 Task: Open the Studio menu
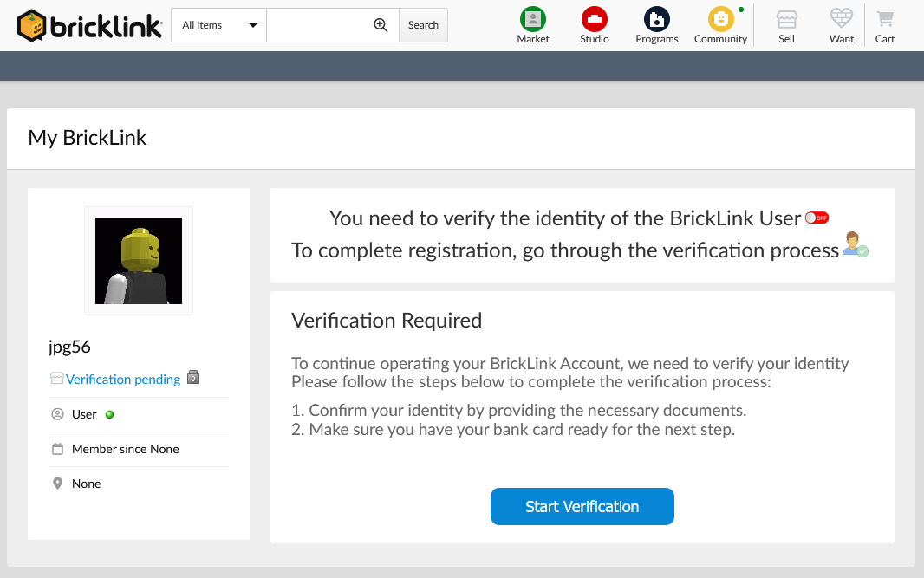point(594,26)
